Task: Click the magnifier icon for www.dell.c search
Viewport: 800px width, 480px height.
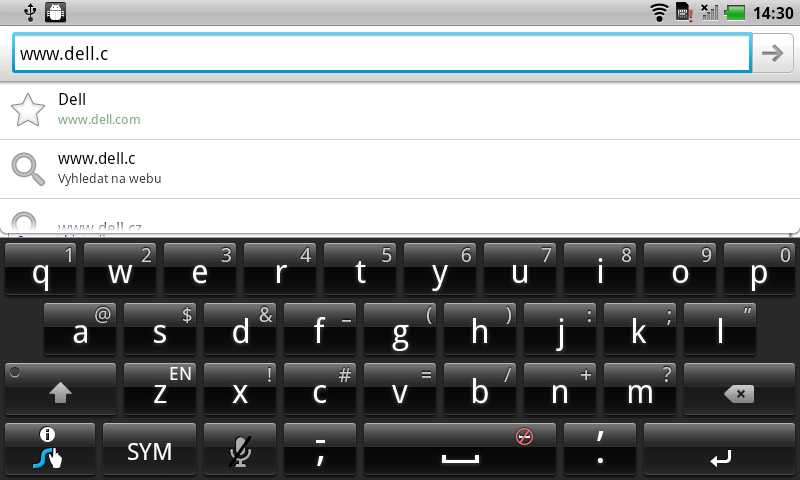Action: point(28,169)
